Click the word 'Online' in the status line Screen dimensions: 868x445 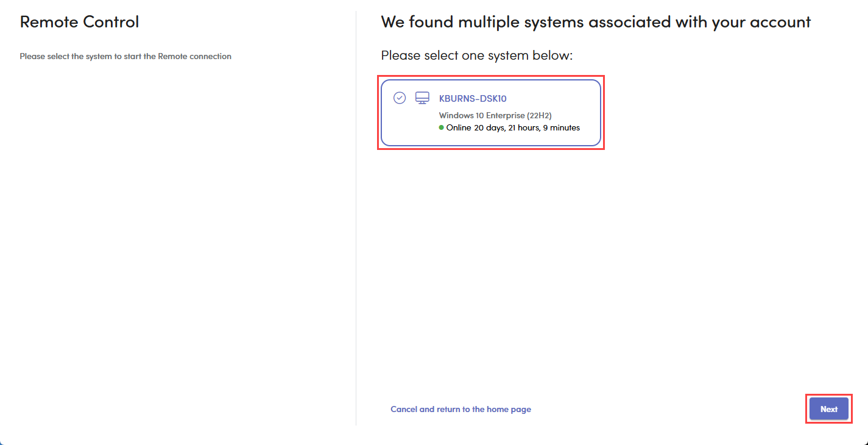point(459,128)
